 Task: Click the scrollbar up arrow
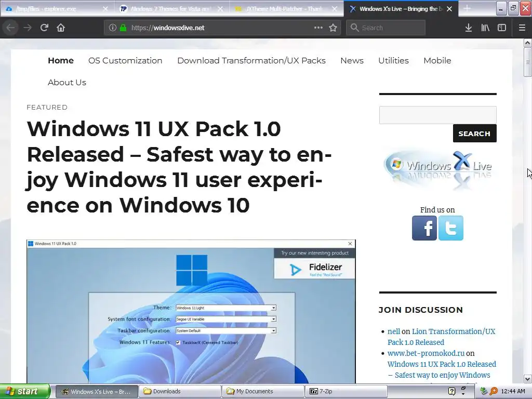[x=528, y=43]
